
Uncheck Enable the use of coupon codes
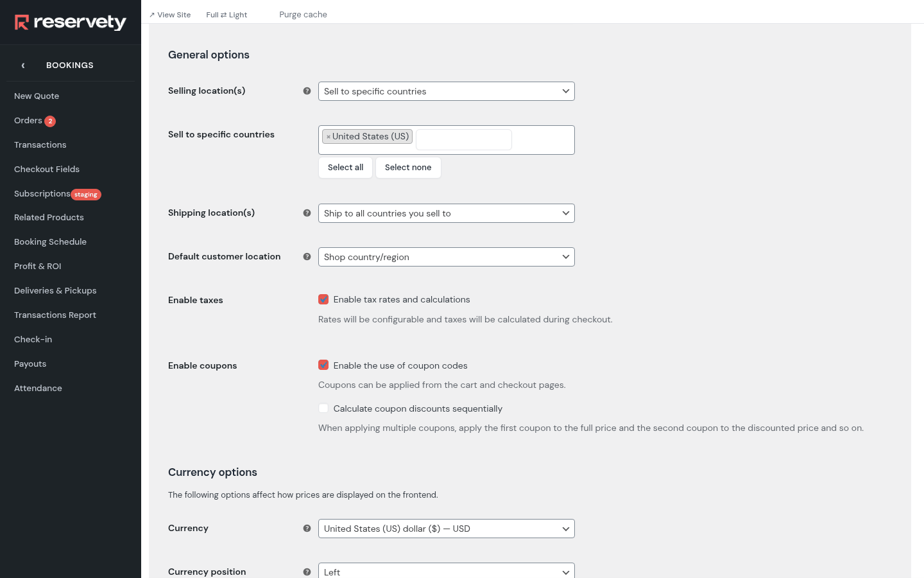point(323,365)
